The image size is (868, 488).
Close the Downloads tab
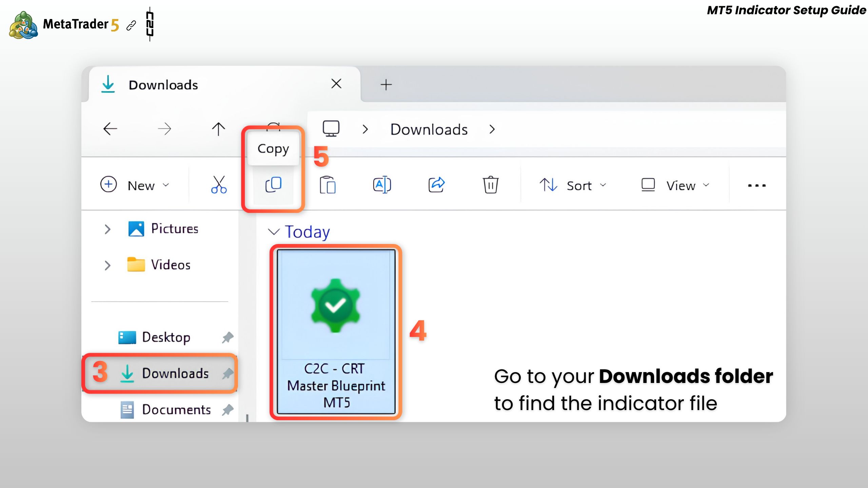pyautogui.click(x=336, y=83)
